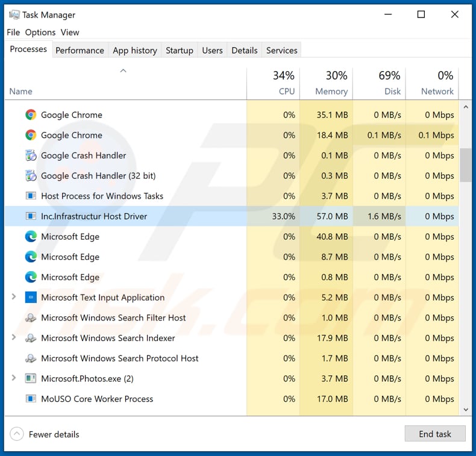The height and width of the screenshot is (456, 476).
Task: Maximize the Task Manager window
Action: 421,14
